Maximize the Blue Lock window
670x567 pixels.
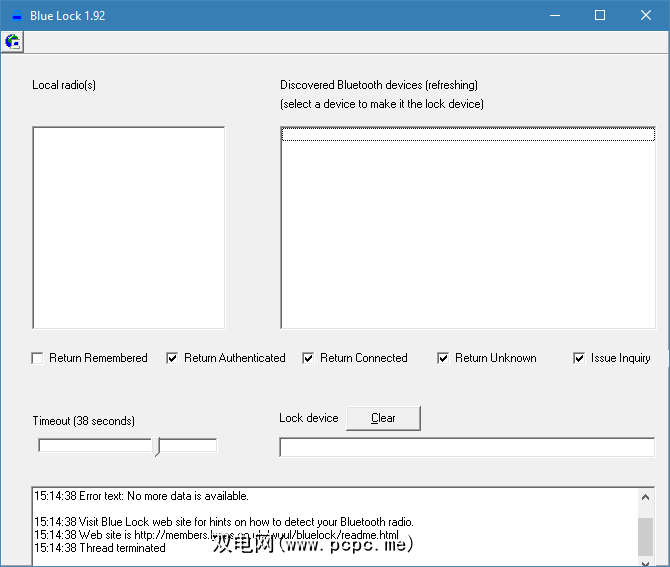[600, 16]
